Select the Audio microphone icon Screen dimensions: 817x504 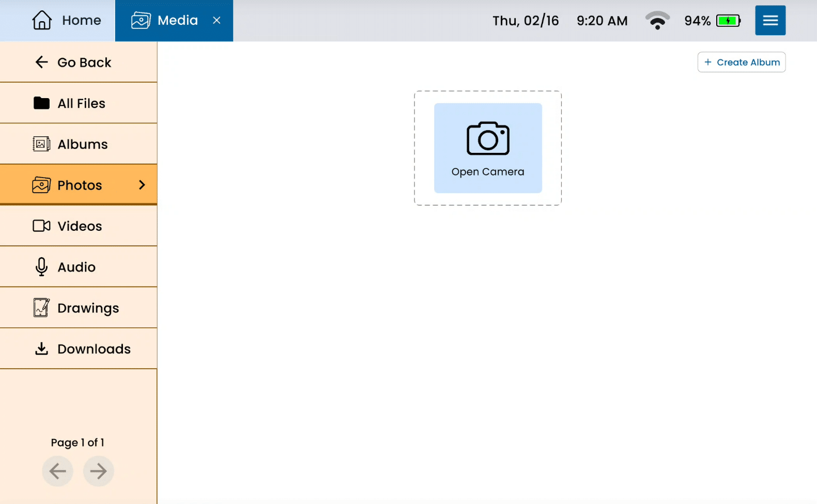point(41,267)
